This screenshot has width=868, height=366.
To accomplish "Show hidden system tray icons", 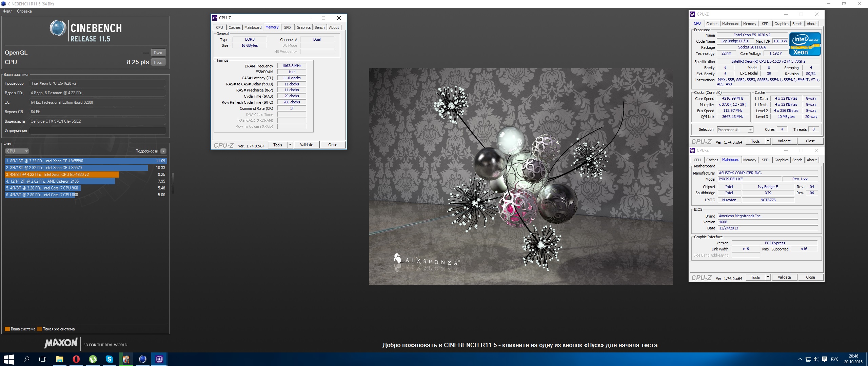I will [800, 359].
